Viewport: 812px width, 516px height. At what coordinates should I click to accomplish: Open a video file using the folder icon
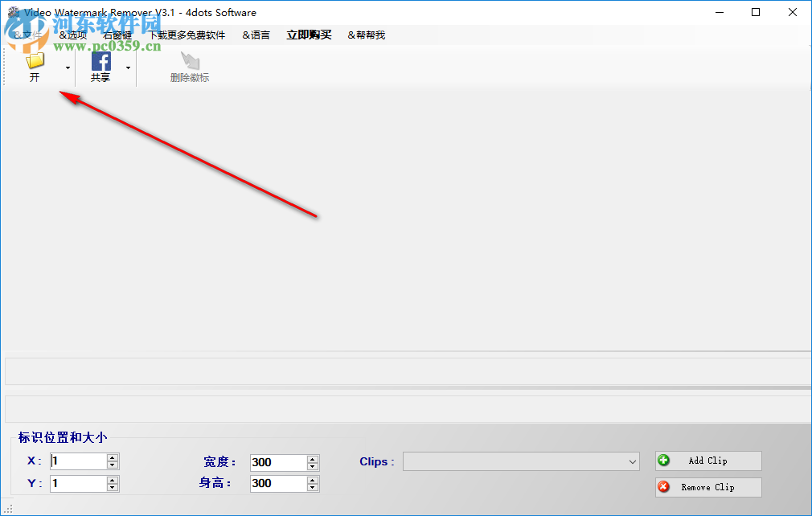click(34, 59)
